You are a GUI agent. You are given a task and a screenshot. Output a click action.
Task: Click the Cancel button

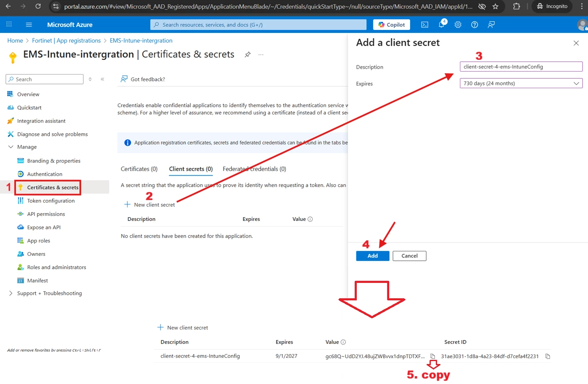click(409, 256)
